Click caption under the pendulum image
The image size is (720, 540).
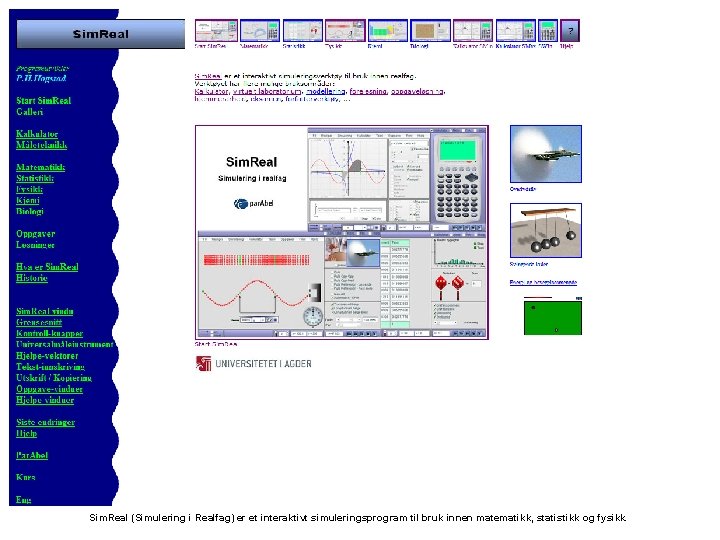tap(529, 264)
